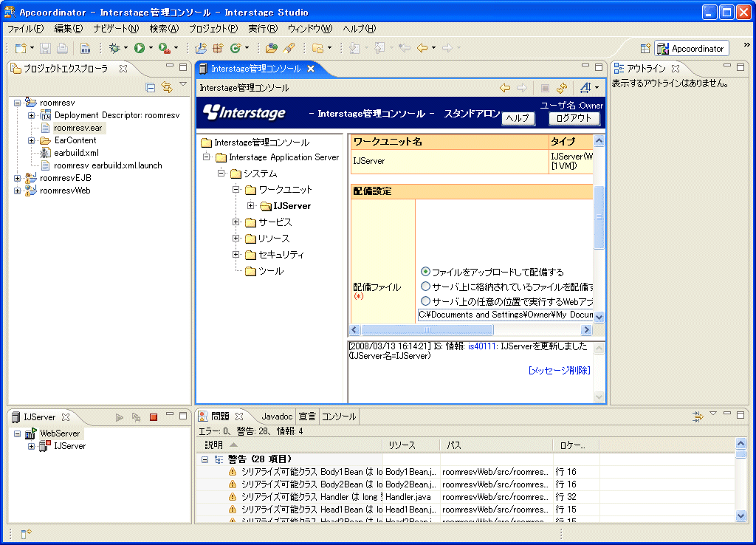Open the プロジェクト(P) menu
This screenshot has width=756, height=545.
(213, 29)
